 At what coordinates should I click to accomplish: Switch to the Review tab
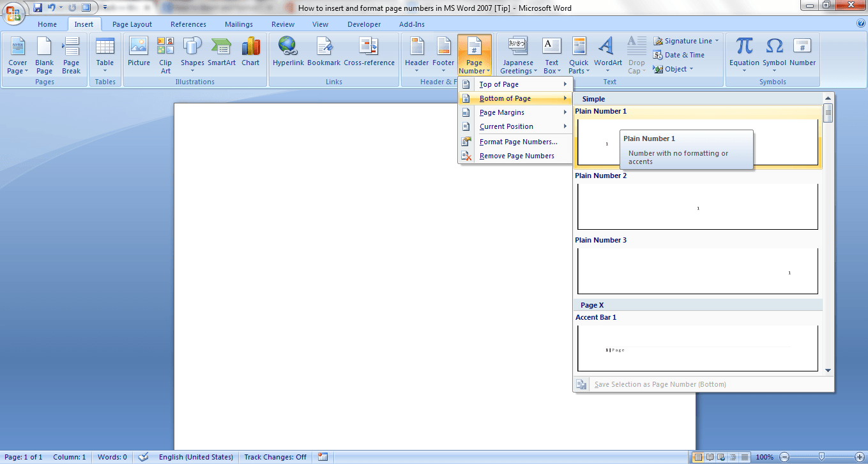pyautogui.click(x=283, y=24)
